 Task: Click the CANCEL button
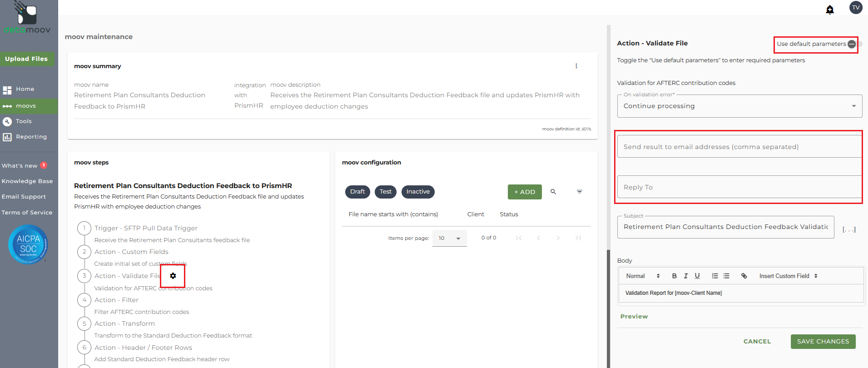pyautogui.click(x=757, y=342)
